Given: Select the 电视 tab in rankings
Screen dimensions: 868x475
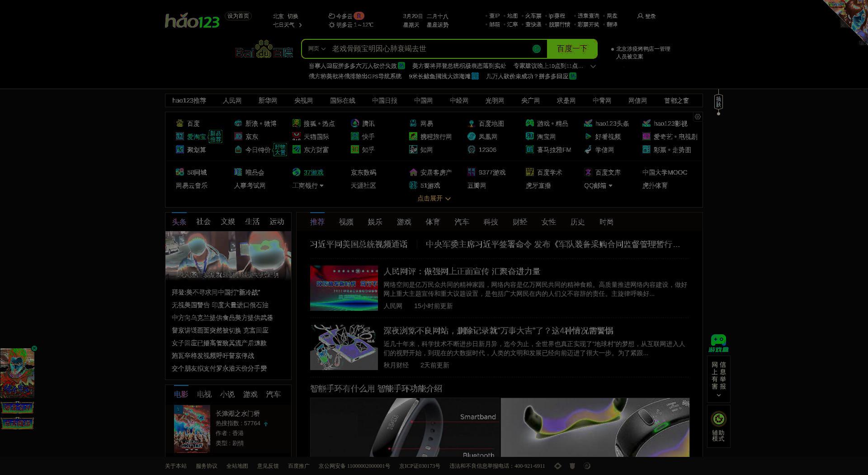Looking at the screenshot, I should tap(204, 394).
